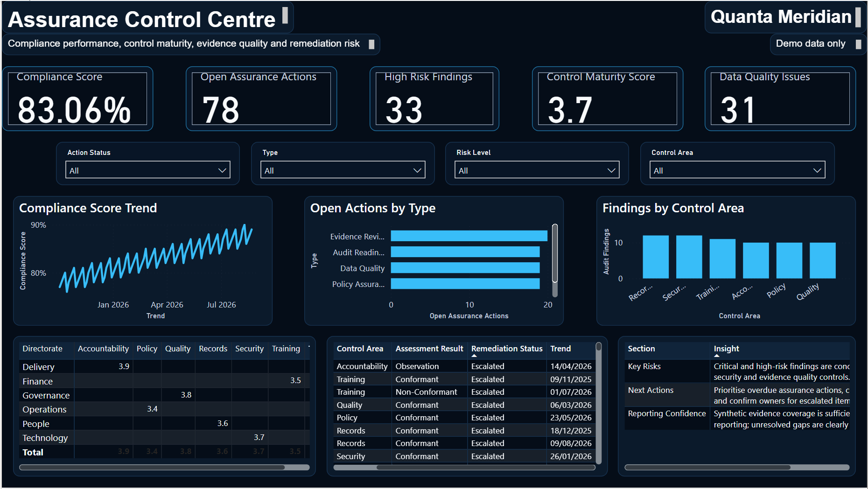
Task: Click the Key Risks section row
Action: [644, 366]
